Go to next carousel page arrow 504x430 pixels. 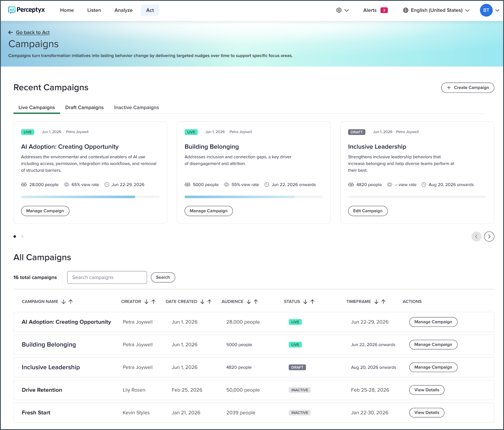click(489, 236)
